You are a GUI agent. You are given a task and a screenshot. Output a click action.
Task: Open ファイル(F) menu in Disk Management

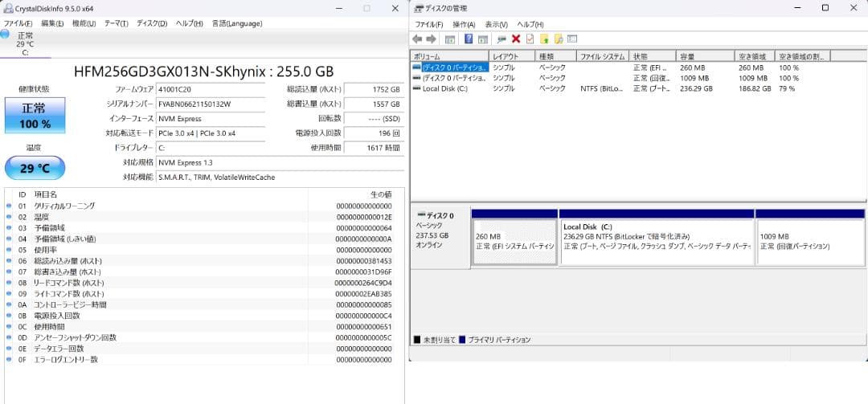pos(429,24)
